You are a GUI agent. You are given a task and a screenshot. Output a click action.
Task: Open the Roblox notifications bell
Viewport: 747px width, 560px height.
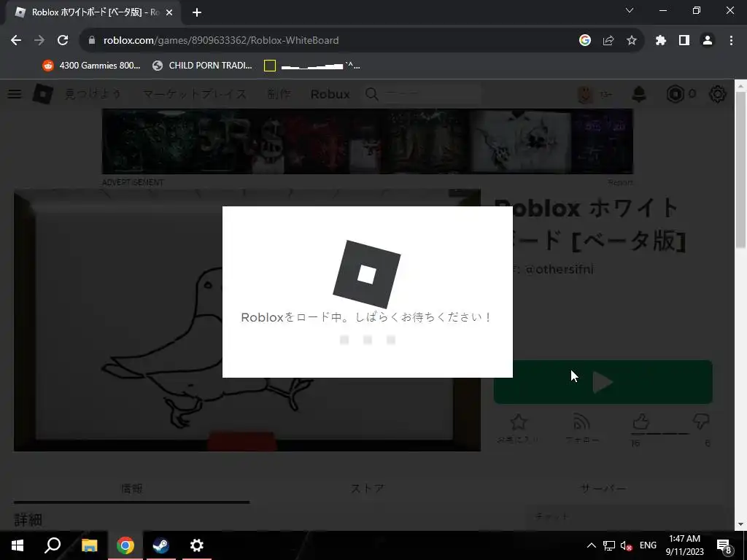639,94
